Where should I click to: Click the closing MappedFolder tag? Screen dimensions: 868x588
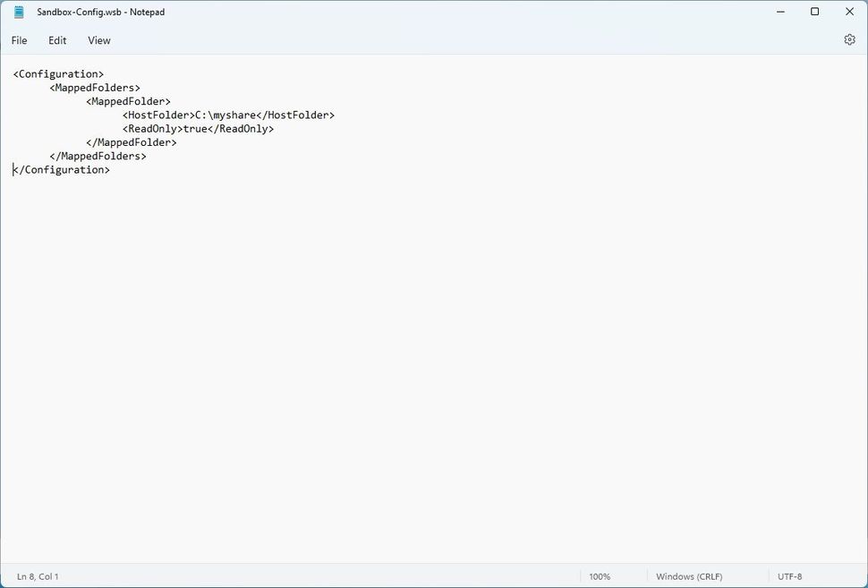click(131, 141)
